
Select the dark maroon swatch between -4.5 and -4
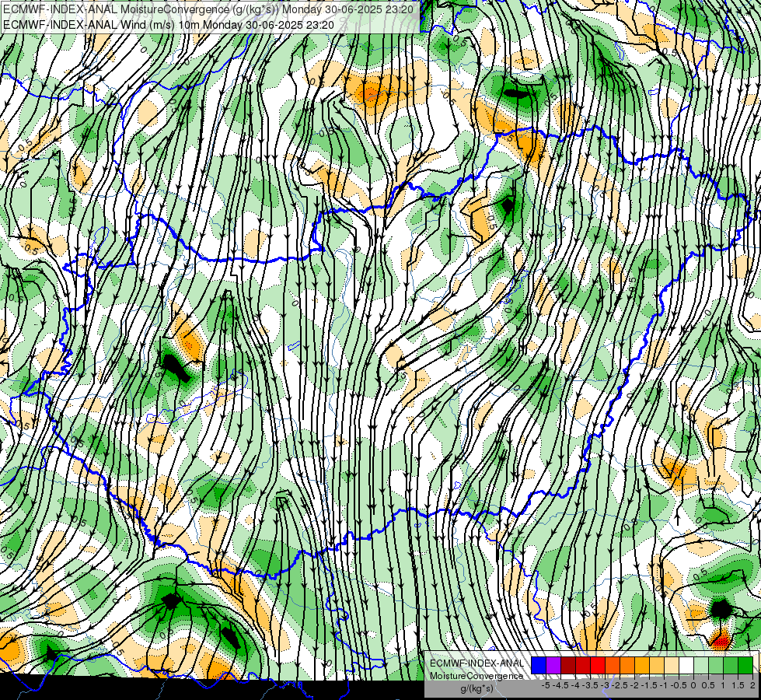(568, 666)
